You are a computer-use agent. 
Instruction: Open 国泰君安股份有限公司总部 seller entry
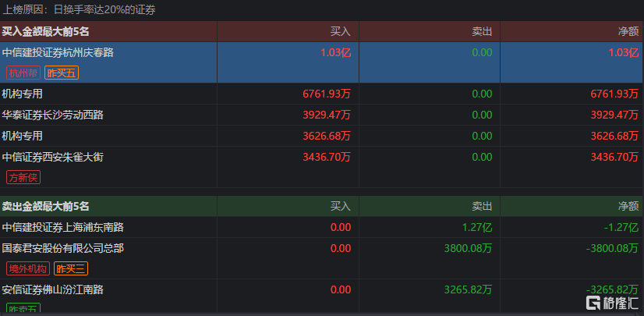(x=322, y=258)
